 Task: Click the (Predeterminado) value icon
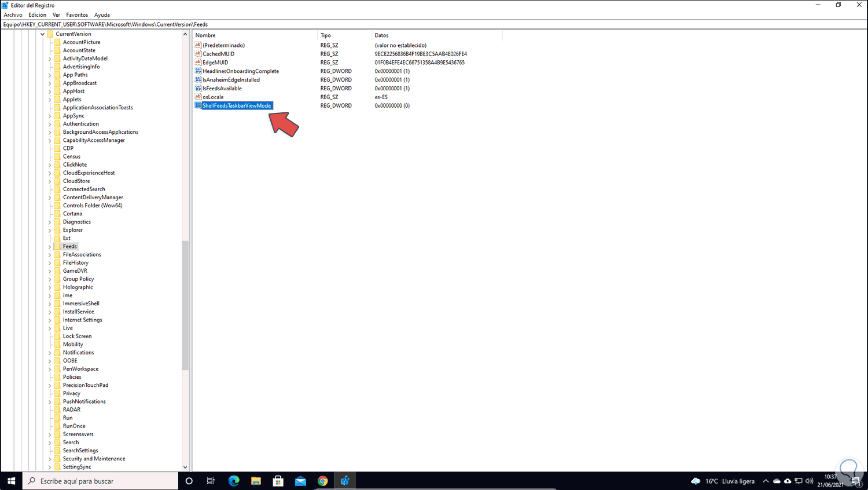point(198,45)
